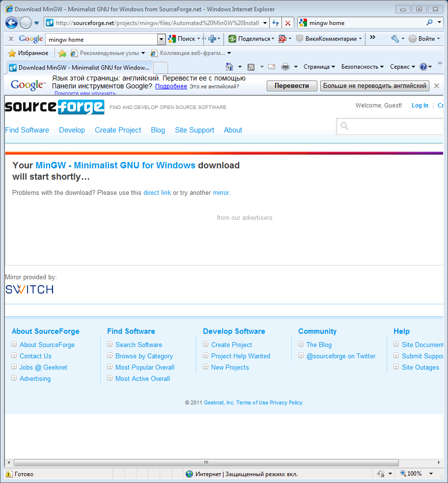Click the popup blocker icon
Image resolution: width=448 pixels, height=483 pixels.
click(282, 39)
